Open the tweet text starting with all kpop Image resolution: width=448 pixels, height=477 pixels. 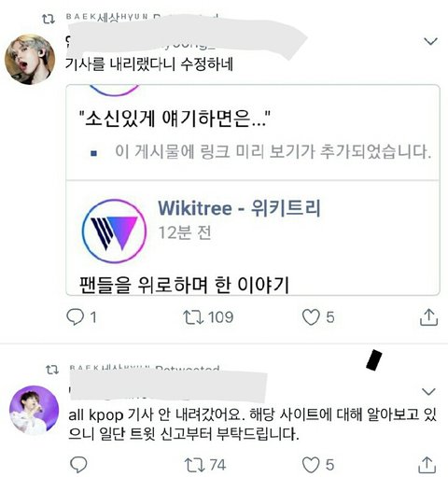click(x=253, y=424)
